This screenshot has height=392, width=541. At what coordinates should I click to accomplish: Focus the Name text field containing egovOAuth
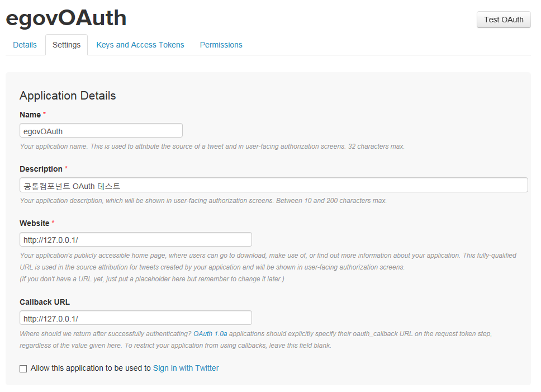click(101, 131)
